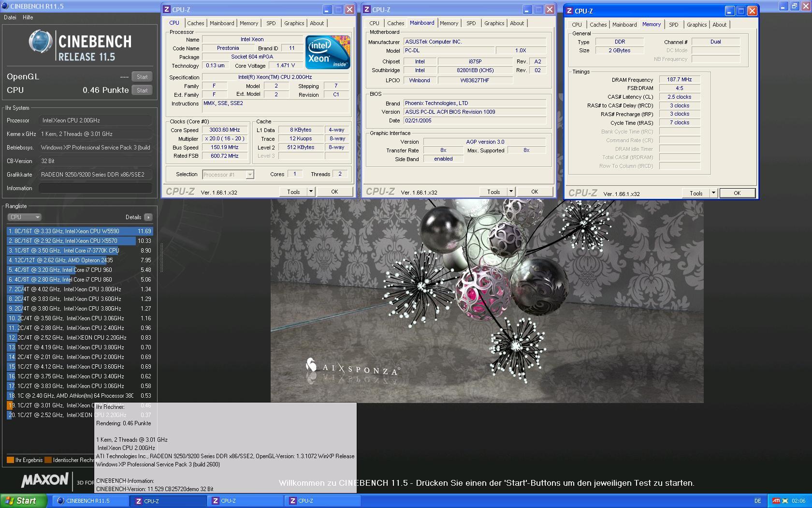This screenshot has height=508, width=812.
Task: Click the ATI tray icon
Action: pos(776,501)
